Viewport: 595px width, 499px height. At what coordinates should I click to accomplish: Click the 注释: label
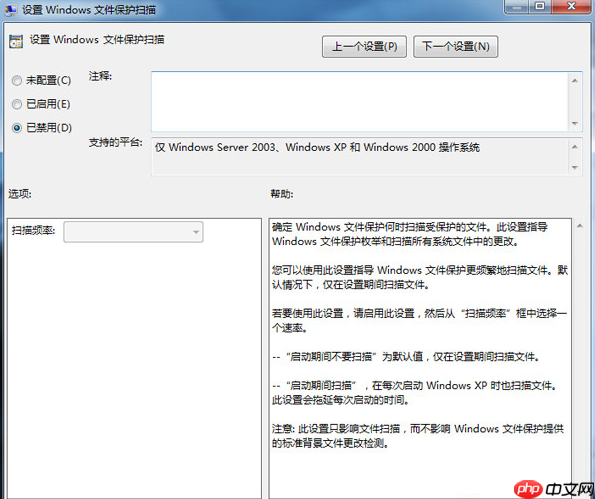(100, 76)
